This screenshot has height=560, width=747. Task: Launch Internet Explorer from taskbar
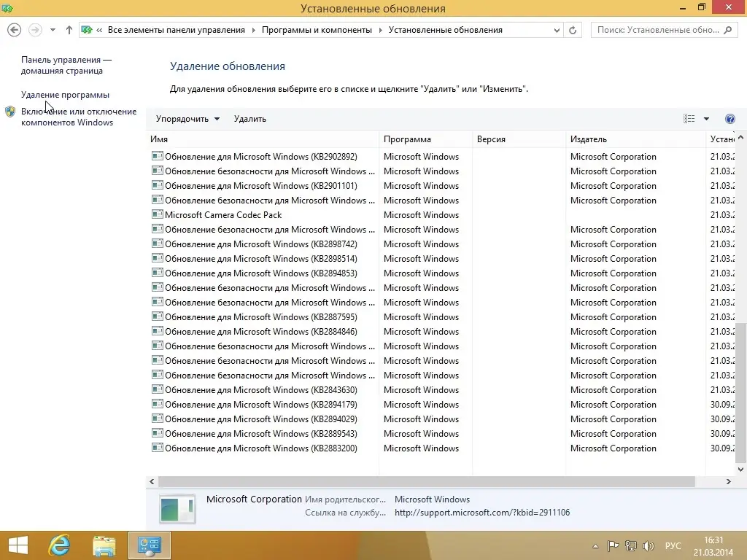point(60,545)
